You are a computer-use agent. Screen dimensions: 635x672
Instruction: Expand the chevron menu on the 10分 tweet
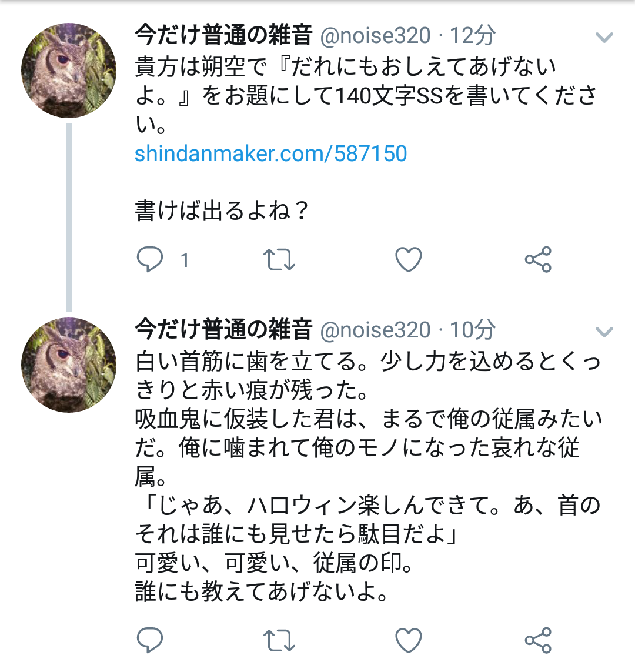point(604,332)
